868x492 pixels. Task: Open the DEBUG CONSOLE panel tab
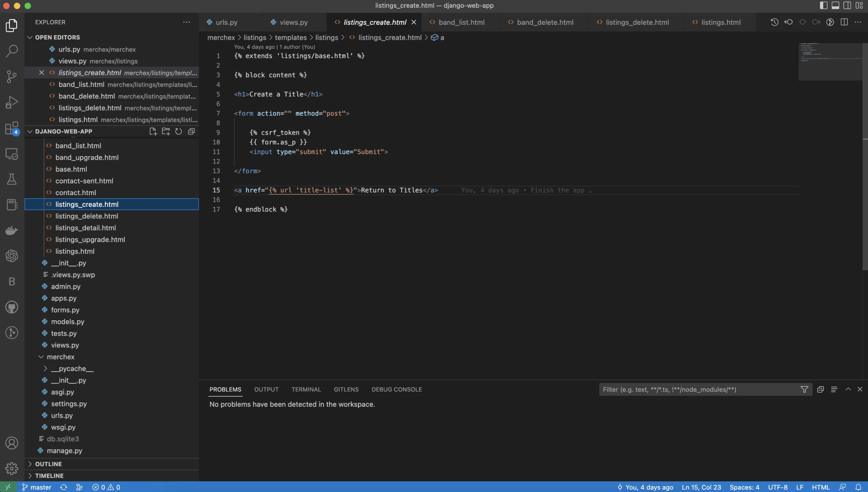397,390
